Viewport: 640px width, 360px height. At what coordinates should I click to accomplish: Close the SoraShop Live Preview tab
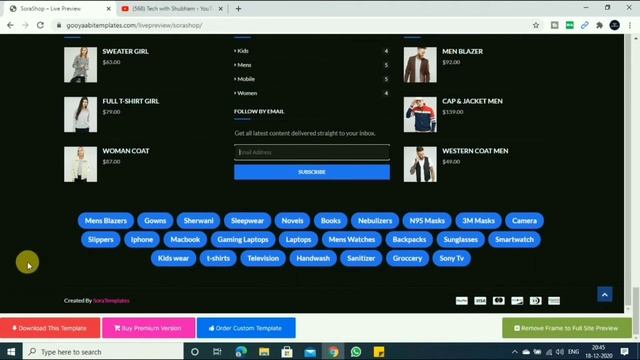[x=109, y=9]
